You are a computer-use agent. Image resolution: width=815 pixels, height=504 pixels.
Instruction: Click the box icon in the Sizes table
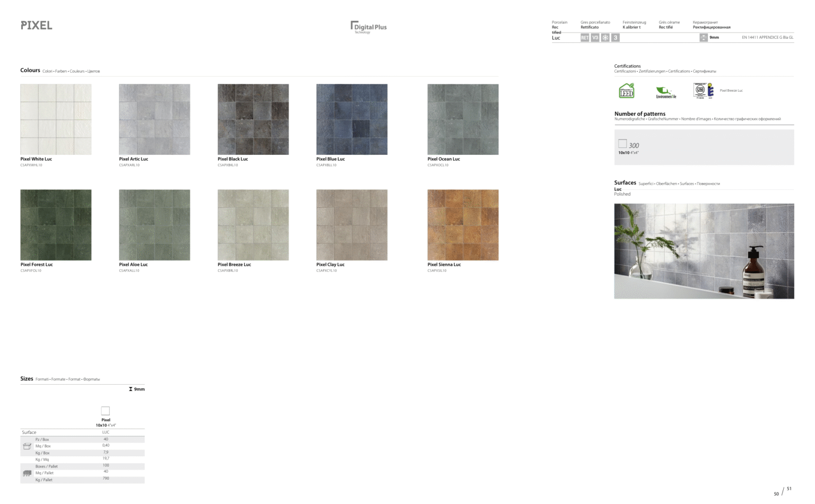tap(27, 446)
